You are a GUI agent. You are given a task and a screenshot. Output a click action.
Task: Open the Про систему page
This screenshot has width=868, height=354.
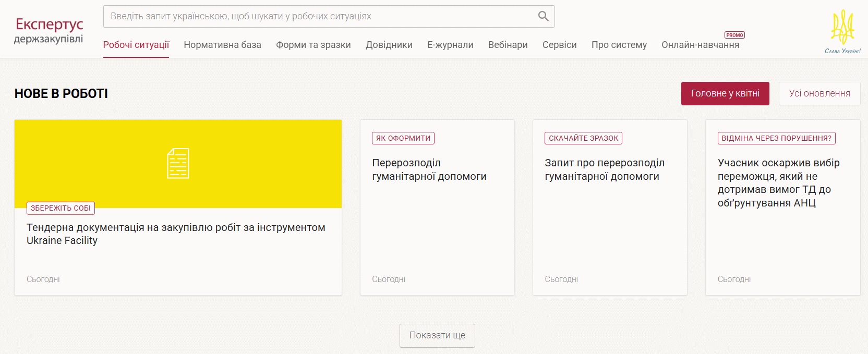click(619, 45)
